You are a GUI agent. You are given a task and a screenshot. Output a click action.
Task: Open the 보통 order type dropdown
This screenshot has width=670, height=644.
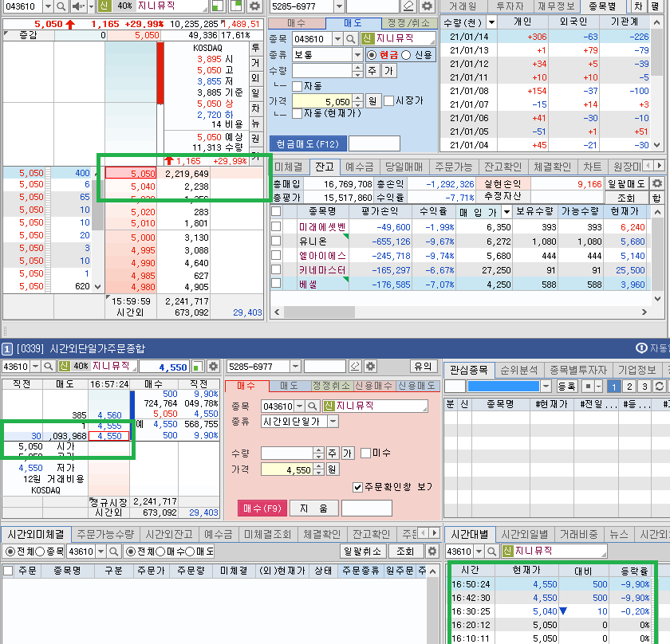(x=357, y=54)
